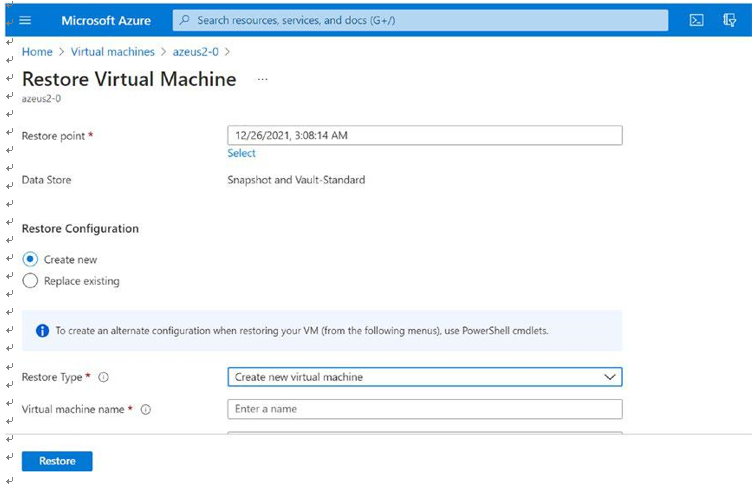Click the Restore Virtual Machine page title

coord(129,79)
